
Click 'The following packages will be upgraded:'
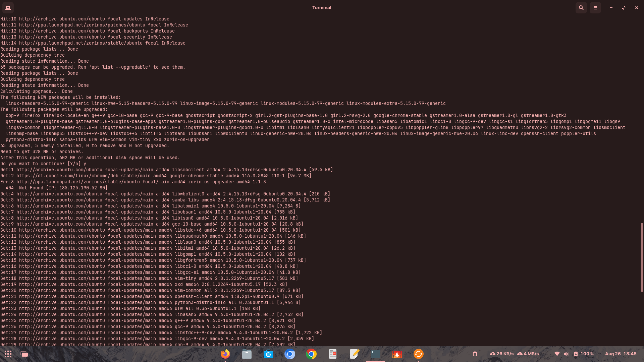(x=54, y=110)
